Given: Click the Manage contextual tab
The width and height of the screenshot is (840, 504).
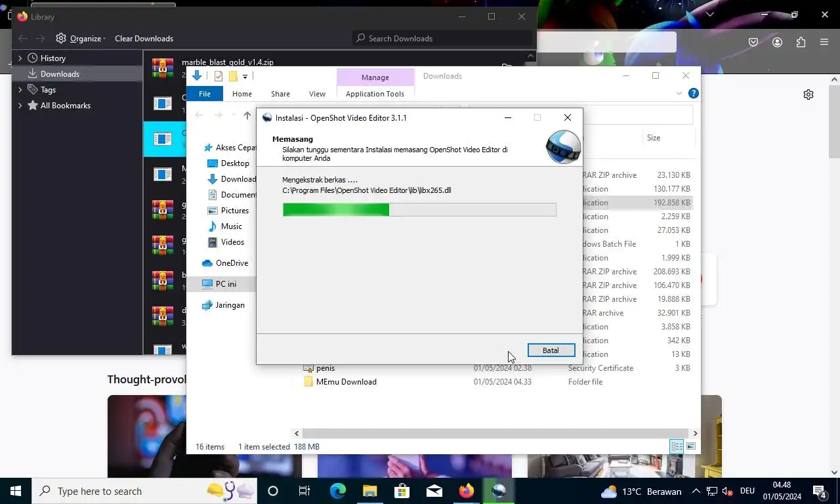Looking at the screenshot, I should (375, 77).
